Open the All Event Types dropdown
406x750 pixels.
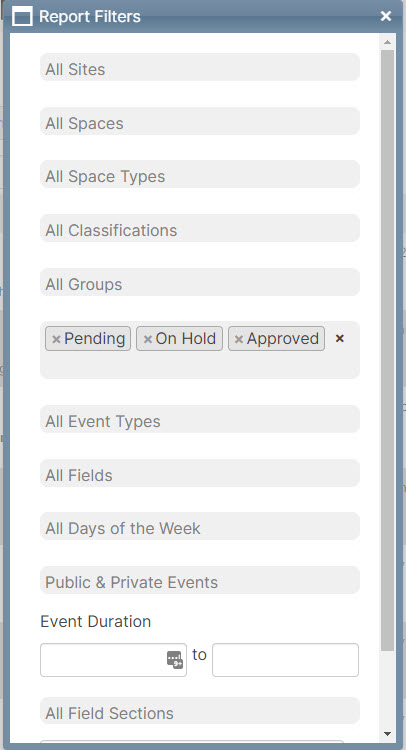(x=200, y=419)
